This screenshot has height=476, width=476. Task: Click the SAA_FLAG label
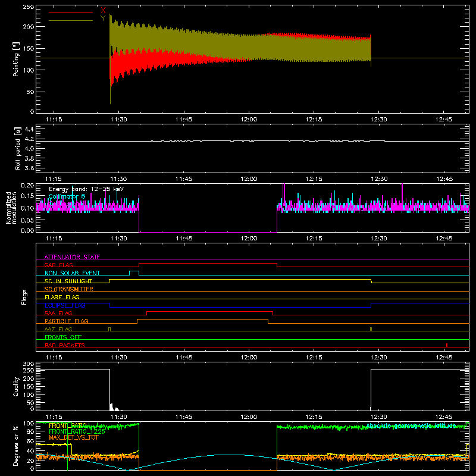(58, 313)
